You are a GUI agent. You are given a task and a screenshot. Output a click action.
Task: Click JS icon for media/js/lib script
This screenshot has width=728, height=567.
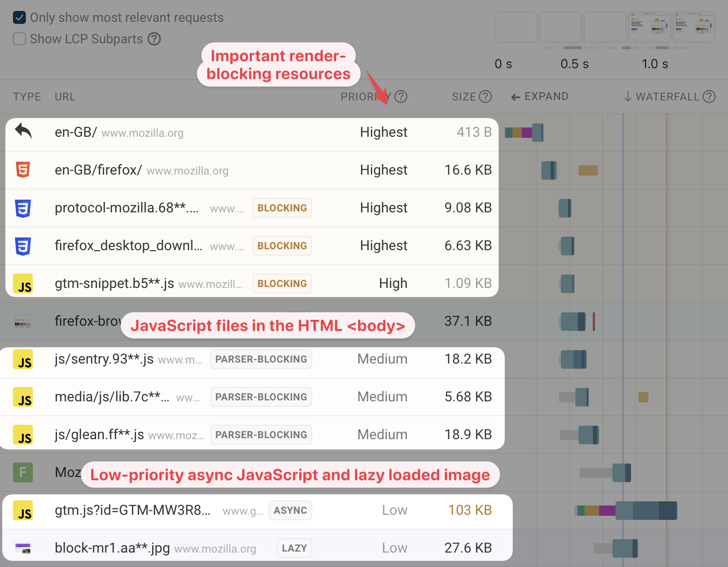coord(23,397)
